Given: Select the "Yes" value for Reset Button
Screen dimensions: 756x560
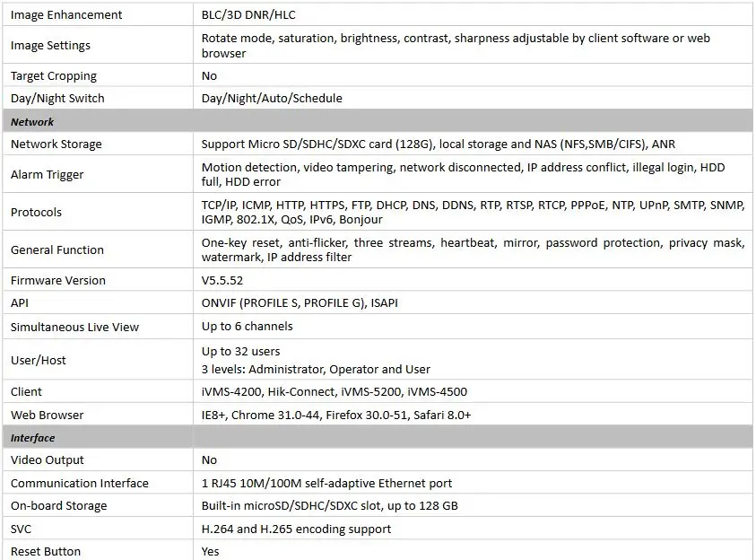Looking at the screenshot, I should coord(210,551).
